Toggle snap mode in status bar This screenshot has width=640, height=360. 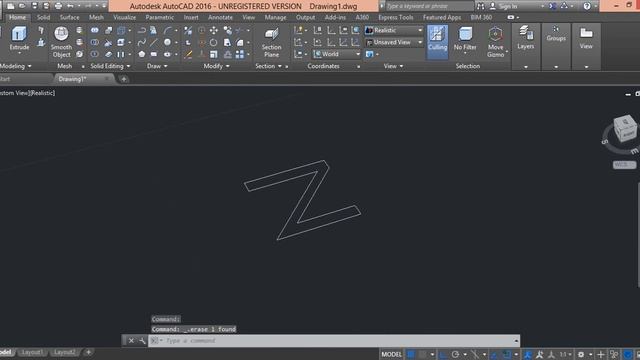click(423, 354)
